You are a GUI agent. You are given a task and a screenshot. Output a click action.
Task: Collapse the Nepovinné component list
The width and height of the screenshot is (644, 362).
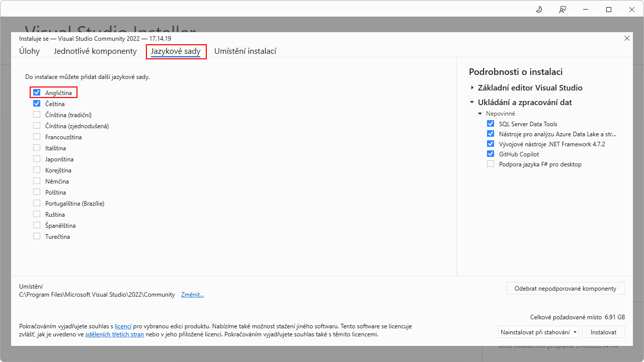(480, 113)
